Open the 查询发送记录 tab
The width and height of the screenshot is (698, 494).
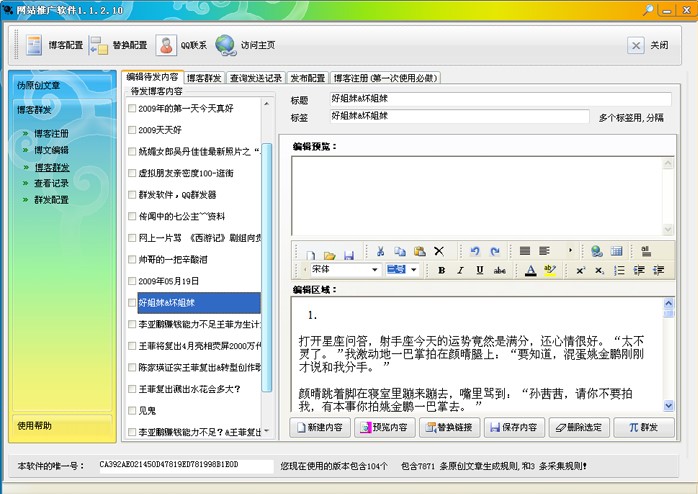(x=255, y=77)
